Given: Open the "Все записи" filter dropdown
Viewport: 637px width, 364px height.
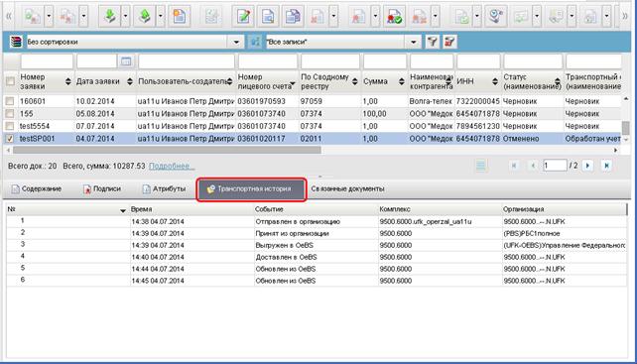Looking at the screenshot, I should 413,42.
